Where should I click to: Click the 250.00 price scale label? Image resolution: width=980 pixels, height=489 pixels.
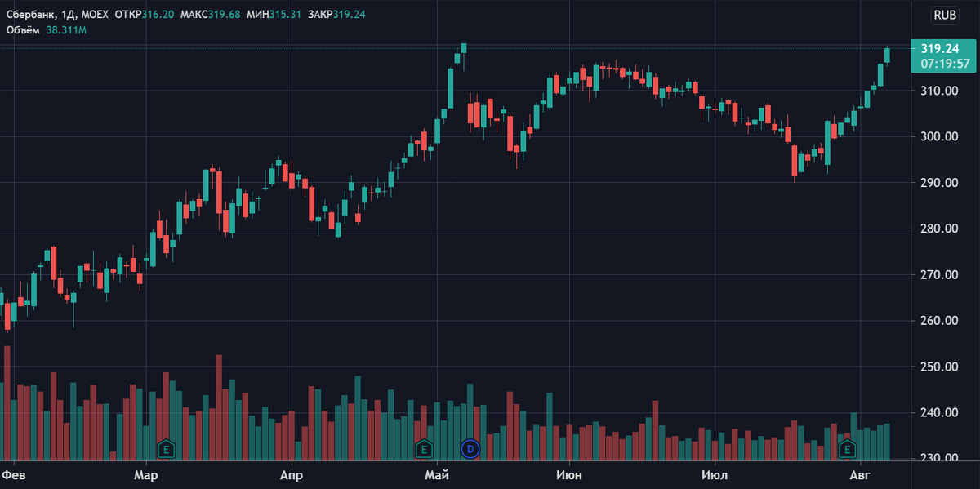(x=940, y=367)
